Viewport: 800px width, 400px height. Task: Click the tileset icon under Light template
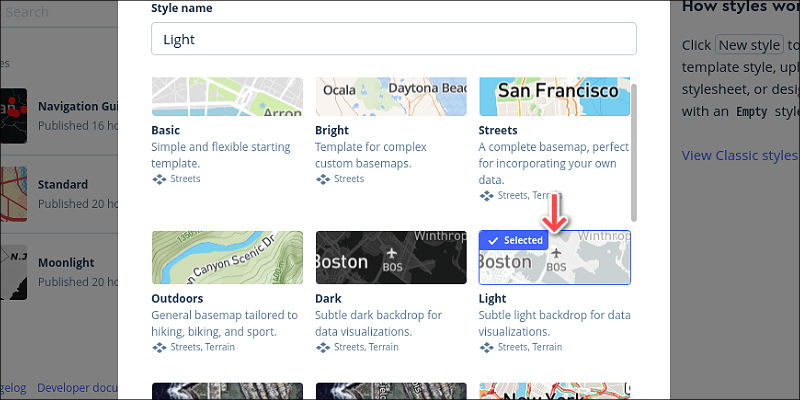[x=487, y=348]
